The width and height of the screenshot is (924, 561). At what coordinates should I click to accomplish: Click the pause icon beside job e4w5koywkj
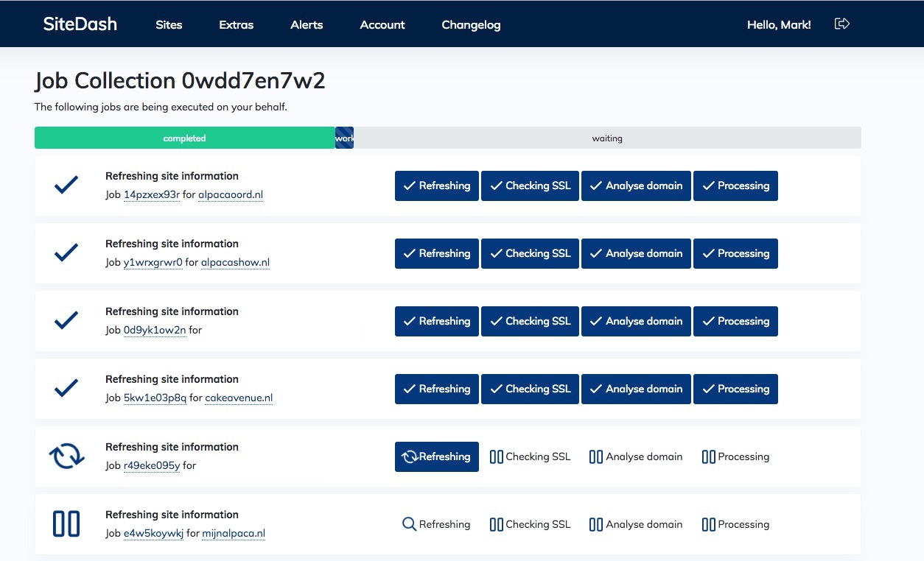click(x=66, y=523)
